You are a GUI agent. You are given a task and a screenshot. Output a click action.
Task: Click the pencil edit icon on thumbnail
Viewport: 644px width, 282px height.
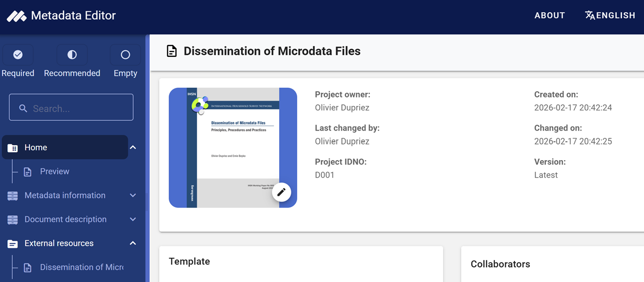[281, 192]
